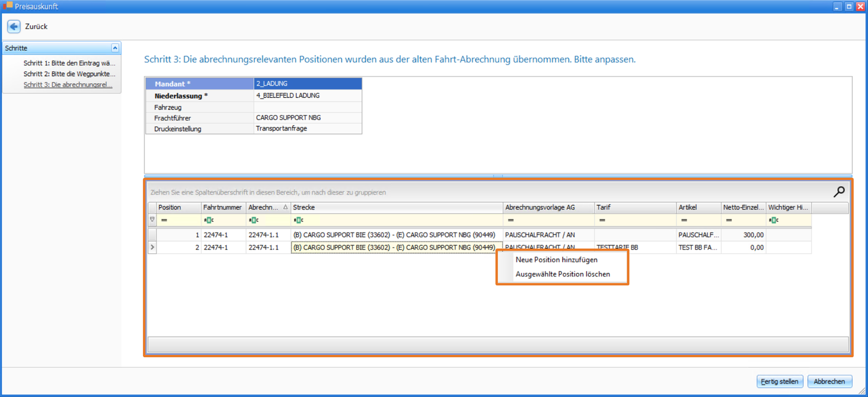Click the Zurück back arrow icon

(x=14, y=26)
